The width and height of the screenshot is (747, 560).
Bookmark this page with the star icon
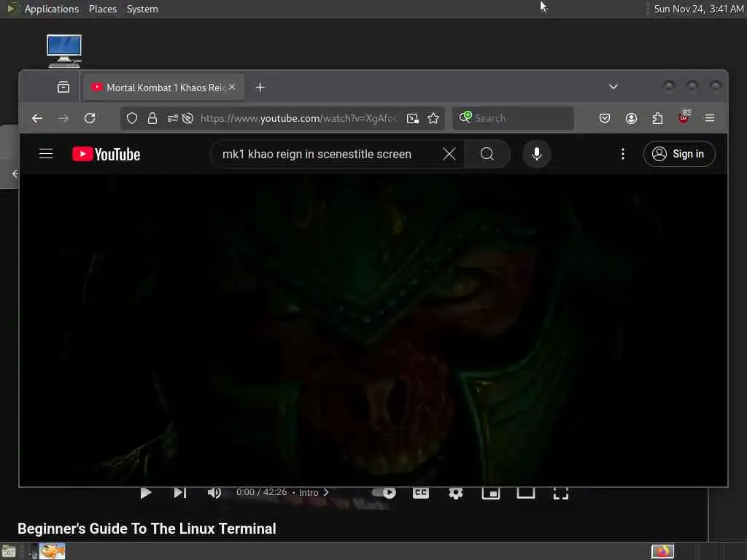433,118
